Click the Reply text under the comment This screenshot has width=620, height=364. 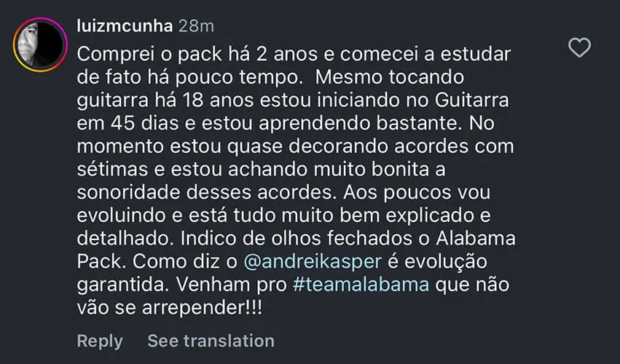(100, 341)
